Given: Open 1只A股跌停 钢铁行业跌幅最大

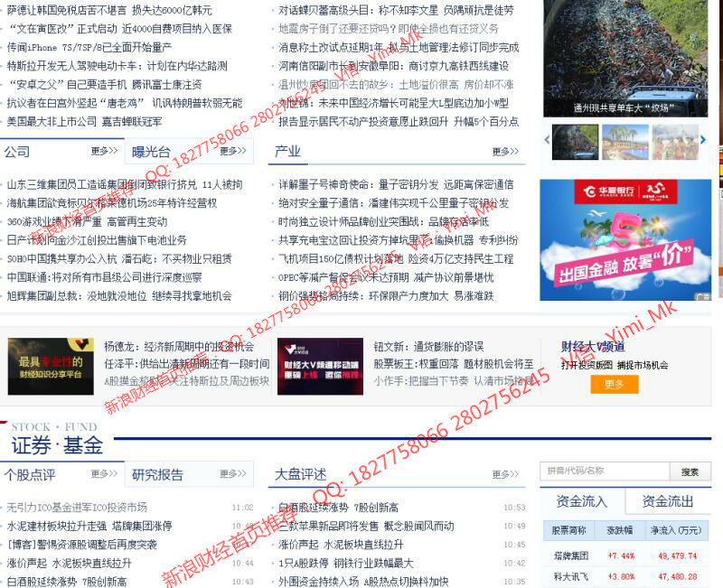Looking at the screenshot, I should tap(346, 563).
